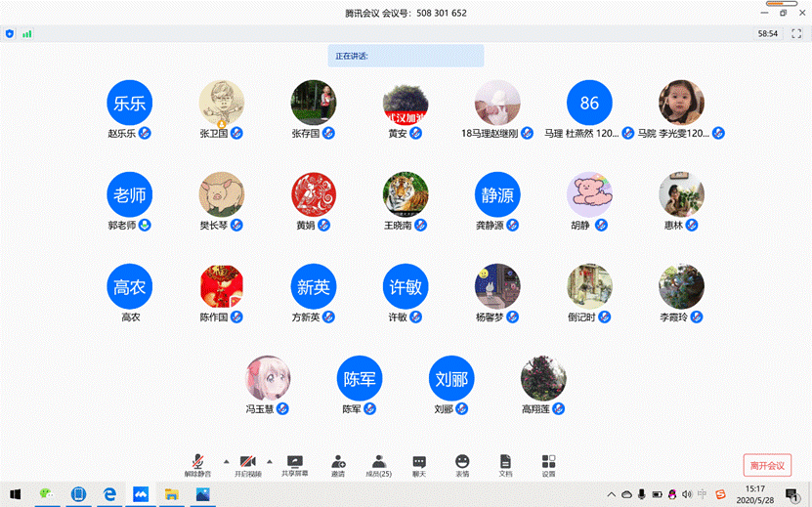Open the 邀请 invite icon
Image resolution: width=812 pixels, height=507 pixels.
tap(338, 463)
